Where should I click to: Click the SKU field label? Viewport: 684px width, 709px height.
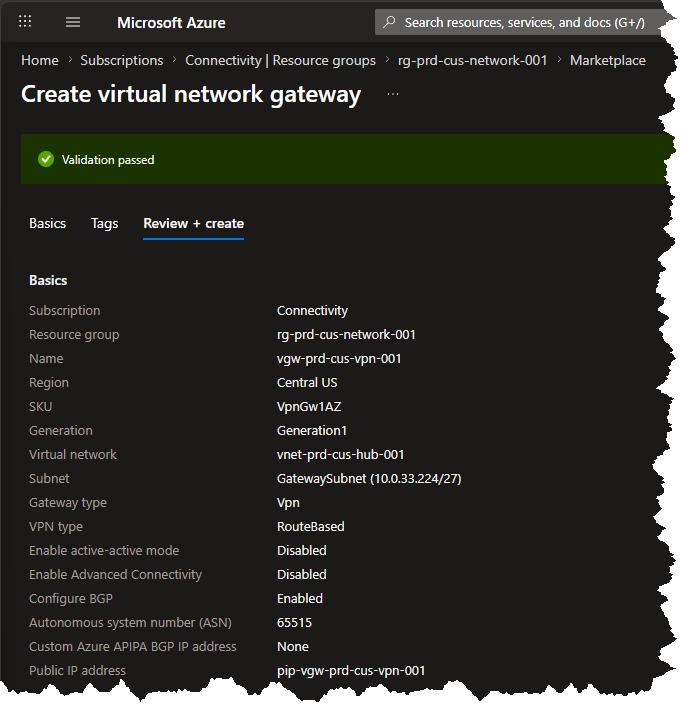tap(41, 406)
